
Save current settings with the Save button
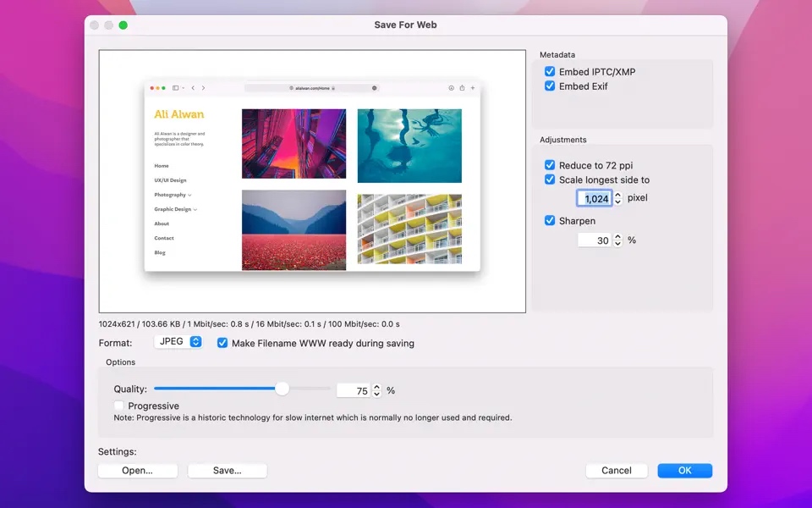tap(227, 470)
